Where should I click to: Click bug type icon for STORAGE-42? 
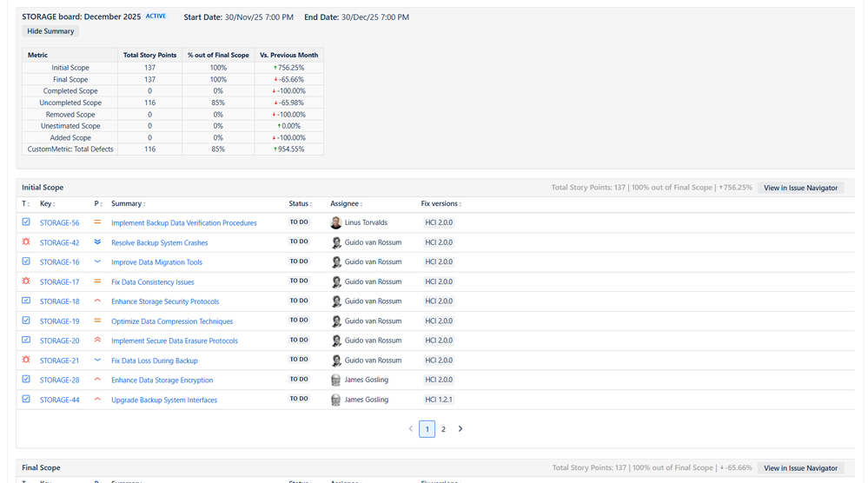pyautogui.click(x=26, y=241)
